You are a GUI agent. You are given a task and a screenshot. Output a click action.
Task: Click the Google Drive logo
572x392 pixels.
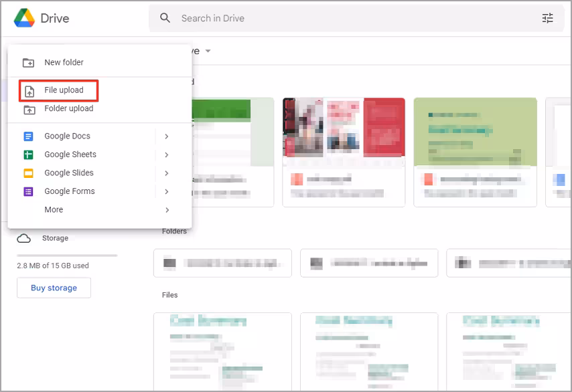(x=24, y=18)
